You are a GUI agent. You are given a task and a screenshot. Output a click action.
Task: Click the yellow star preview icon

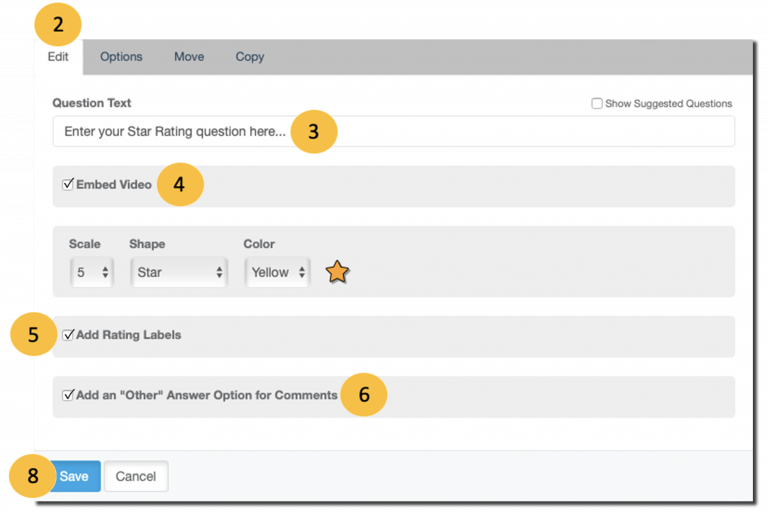coord(337,272)
